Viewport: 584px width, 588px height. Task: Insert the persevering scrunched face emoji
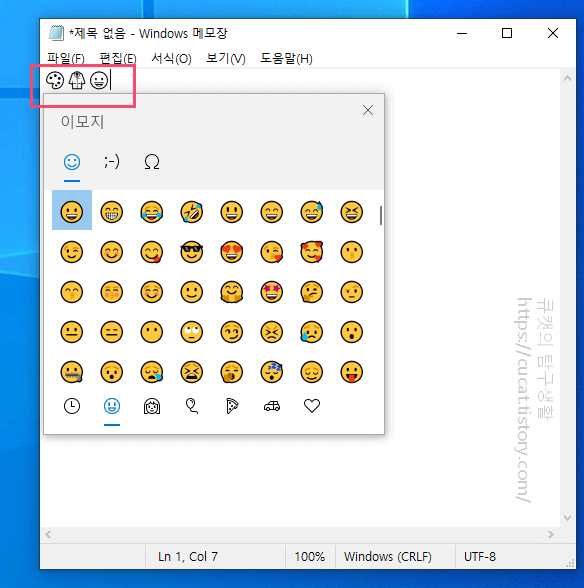[x=272, y=332]
